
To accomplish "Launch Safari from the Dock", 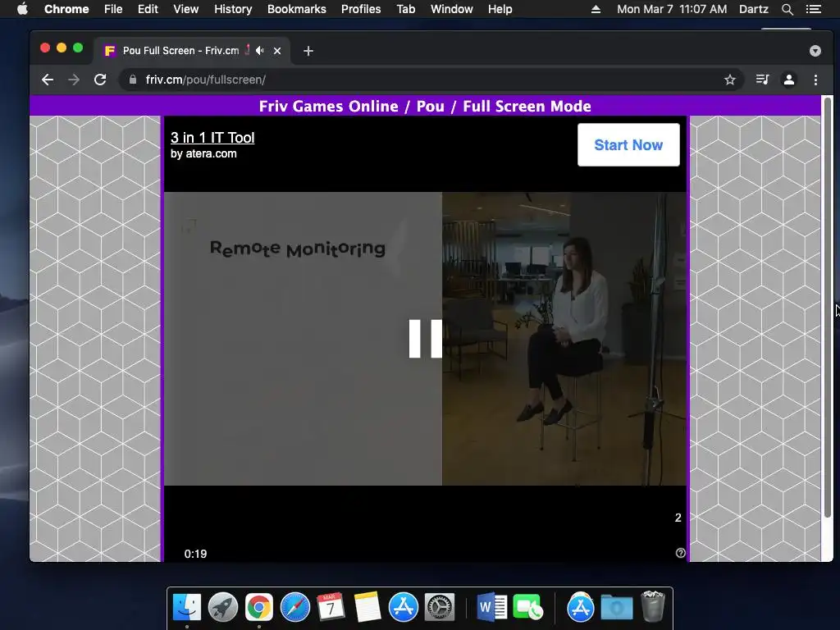I will point(295,608).
